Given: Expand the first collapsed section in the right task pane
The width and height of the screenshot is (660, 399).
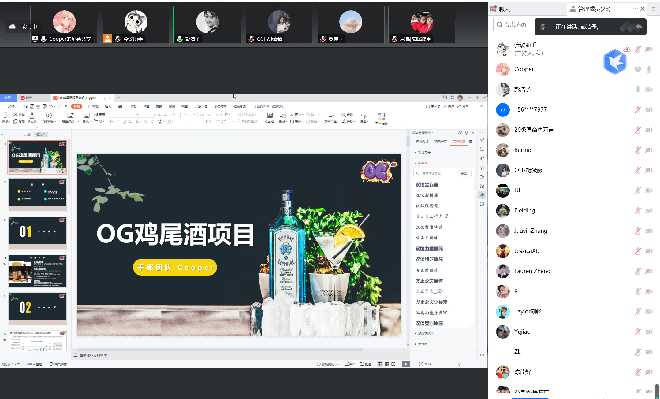Looking at the screenshot, I should click(423, 152).
